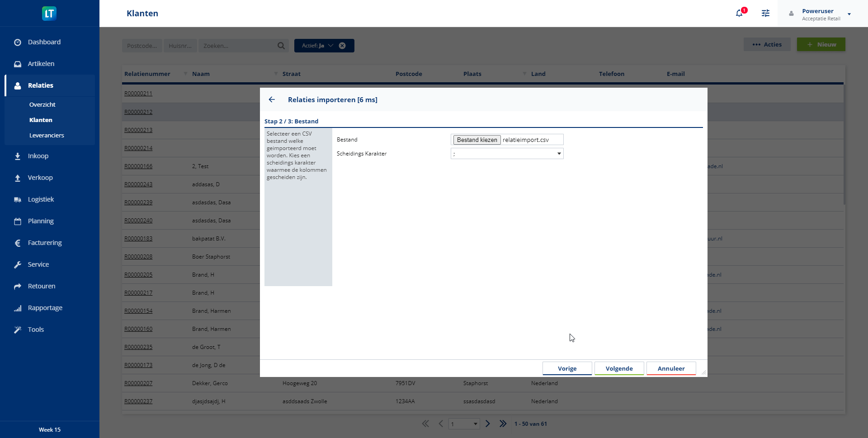Viewport: 868px width, 438px height.
Task: Click the back arrow in import dialog
Action: click(x=272, y=99)
